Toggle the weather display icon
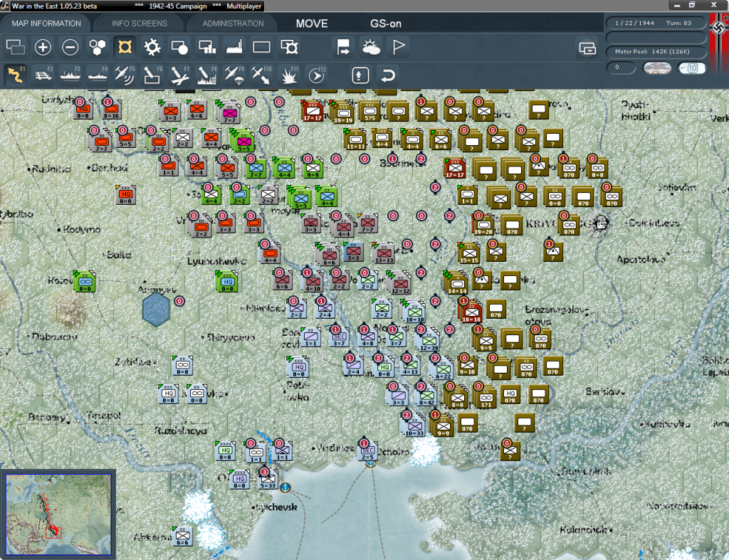This screenshot has height=560, width=729. (371, 47)
